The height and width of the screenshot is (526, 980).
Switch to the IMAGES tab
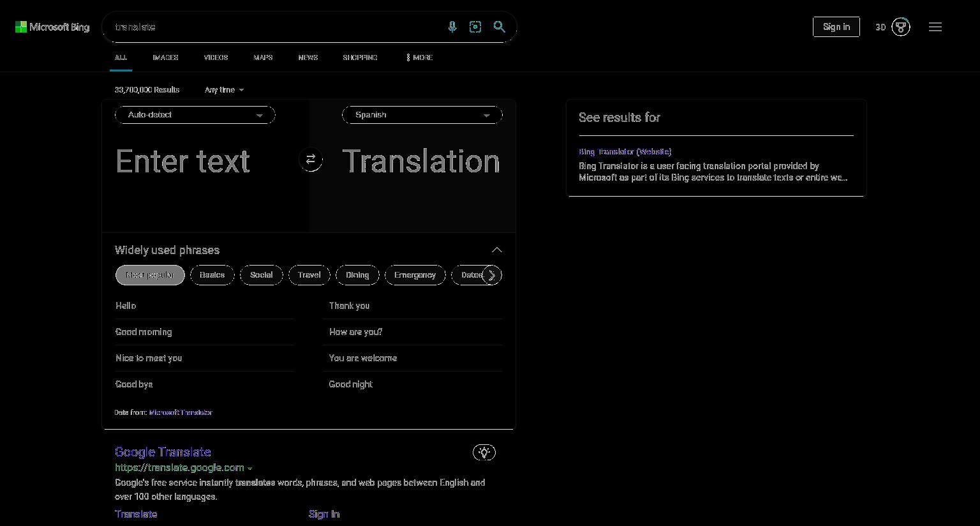tap(165, 57)
